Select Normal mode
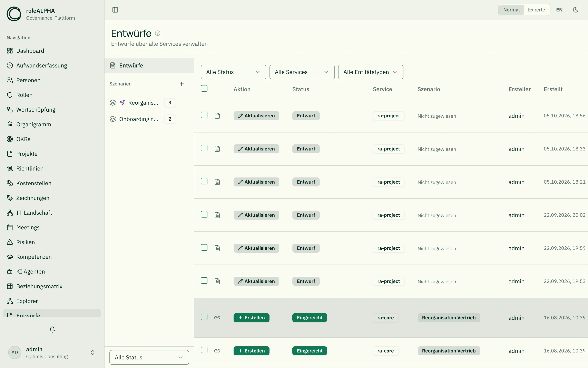 (511, 10)
